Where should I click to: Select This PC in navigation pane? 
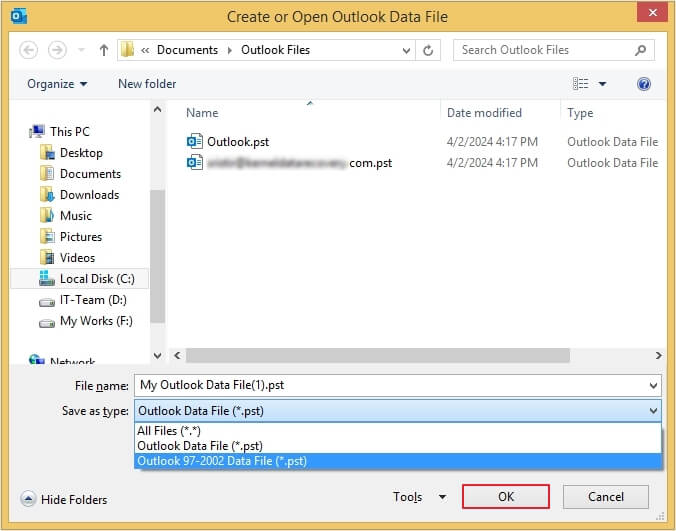pyautogui.click(x=69, y=131)
